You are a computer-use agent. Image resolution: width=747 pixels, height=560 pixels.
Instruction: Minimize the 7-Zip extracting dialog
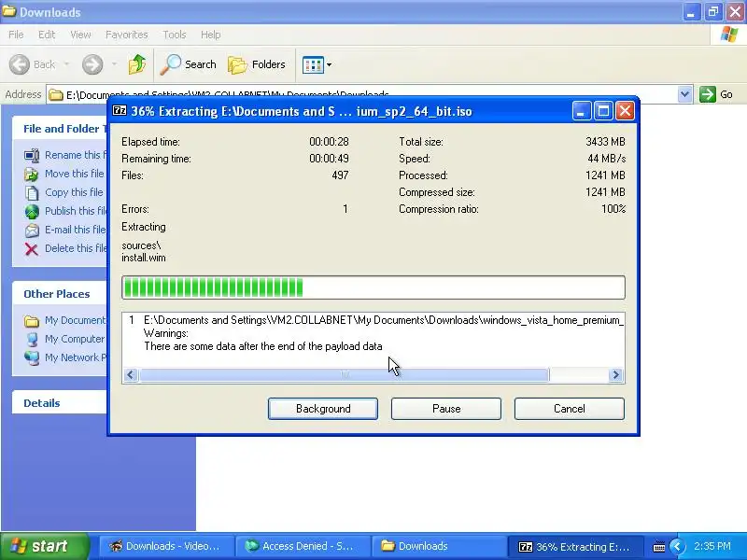coord(581,111)
